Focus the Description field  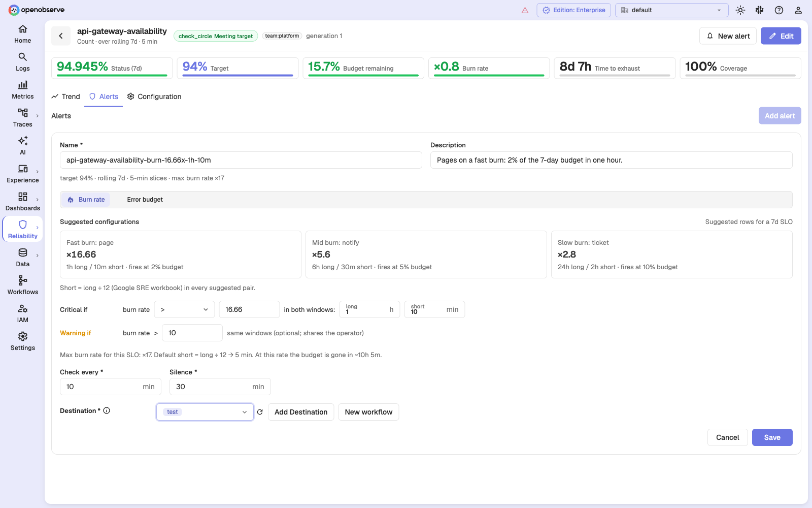(612, 160)
